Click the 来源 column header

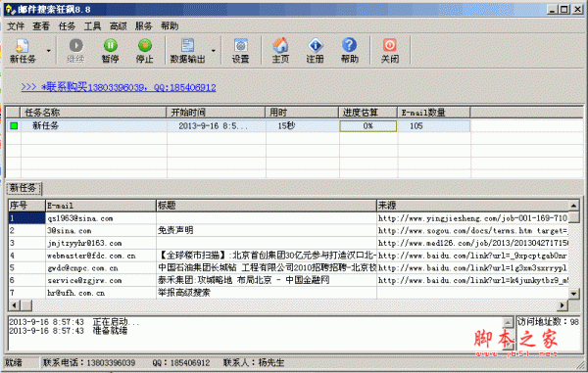click(473, 206)
